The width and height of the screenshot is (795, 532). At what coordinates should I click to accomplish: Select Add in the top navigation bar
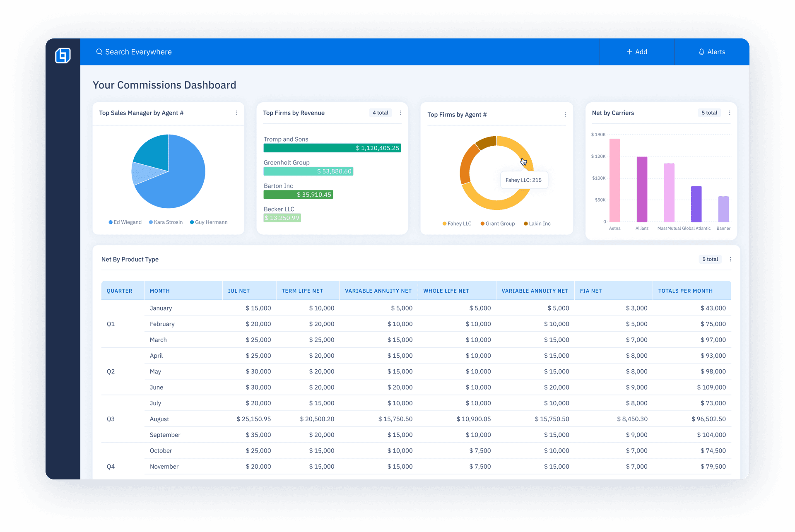click(637, 52)
